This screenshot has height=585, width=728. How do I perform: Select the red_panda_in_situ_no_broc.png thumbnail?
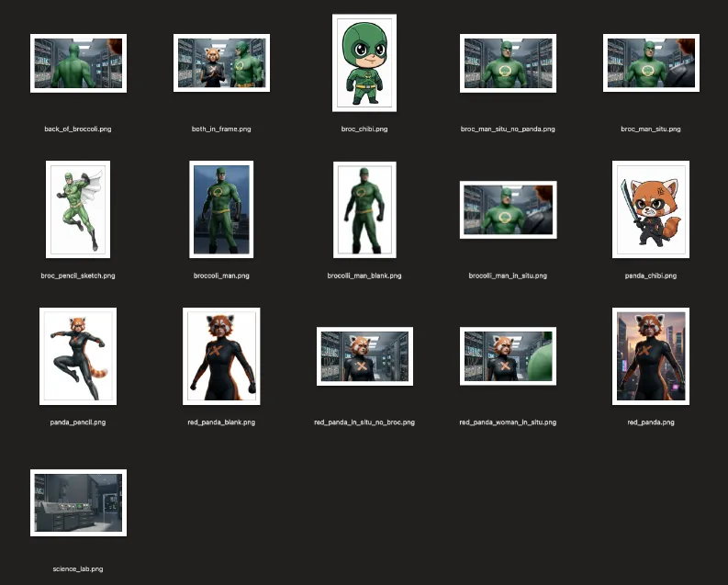click(364, 356)
